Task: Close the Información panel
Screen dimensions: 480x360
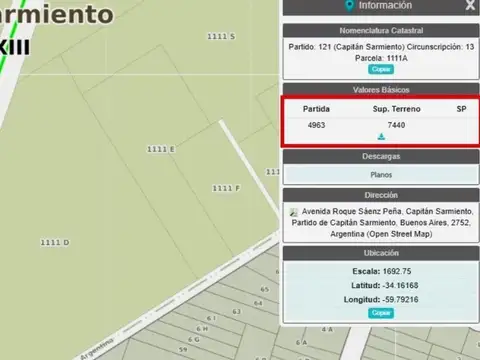Action: (470, 5)
